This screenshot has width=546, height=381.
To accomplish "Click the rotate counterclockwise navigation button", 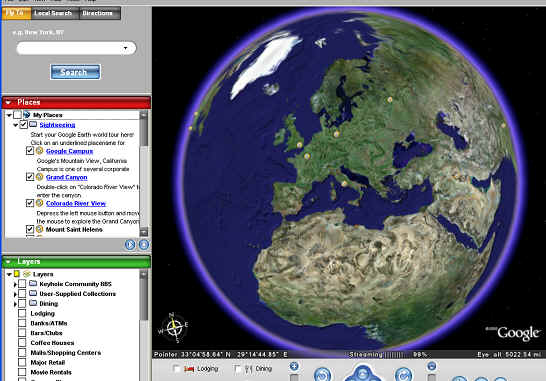I will tap(322, 375).
